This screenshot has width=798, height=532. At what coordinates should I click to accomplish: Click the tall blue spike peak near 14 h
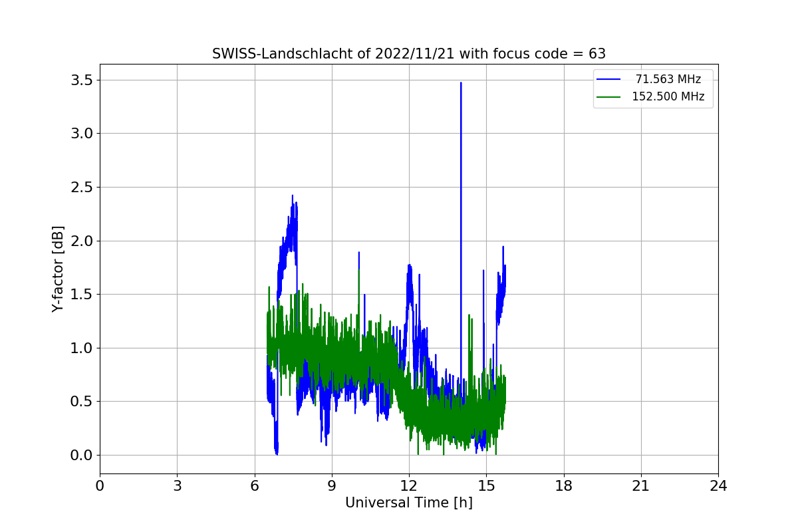click(x=461, y=84)
